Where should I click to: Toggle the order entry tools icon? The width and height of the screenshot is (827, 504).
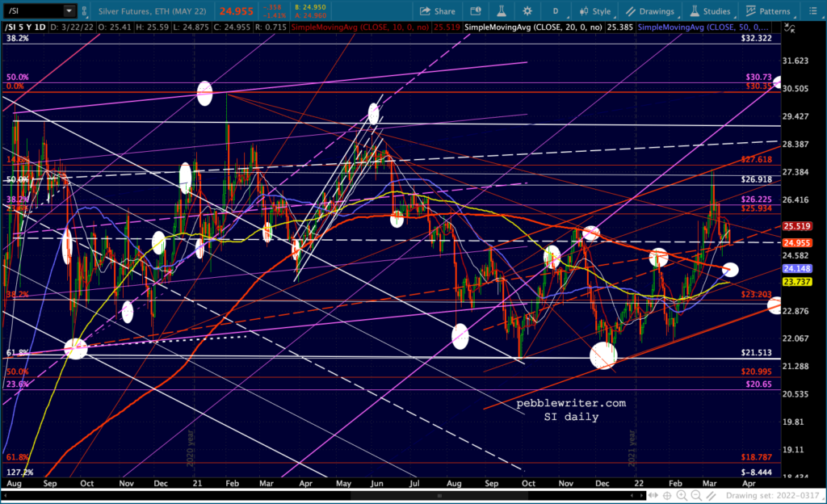(x=475, y=11)
